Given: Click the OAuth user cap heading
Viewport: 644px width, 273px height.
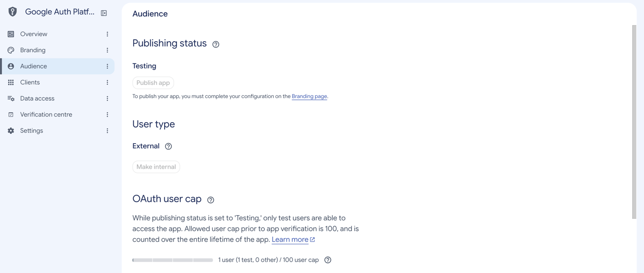Looking at the screenshot, I should [167, 199].
